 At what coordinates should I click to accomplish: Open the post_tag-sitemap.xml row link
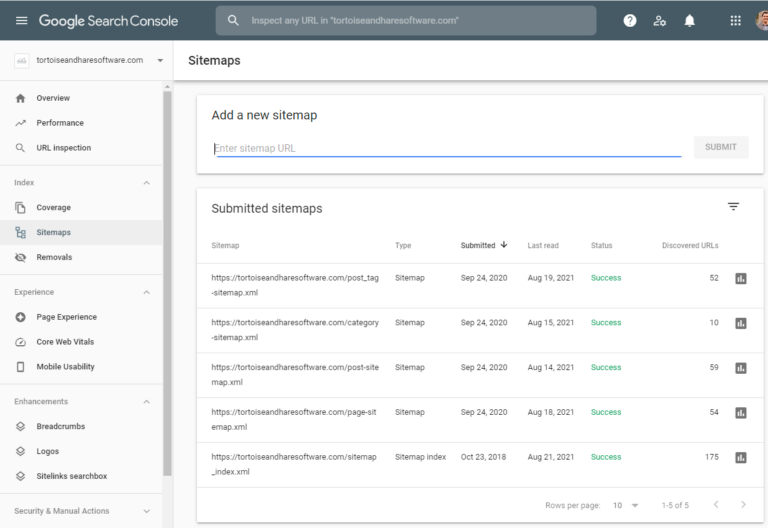[295, 285]
